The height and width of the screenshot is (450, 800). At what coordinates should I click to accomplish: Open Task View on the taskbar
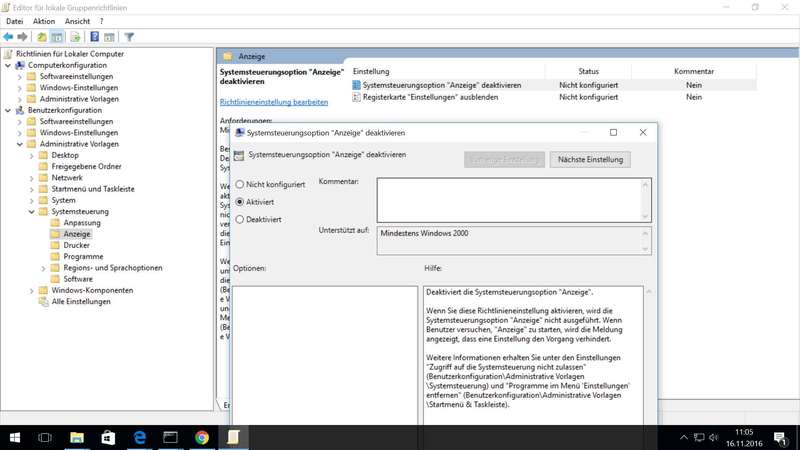(x=45, y=438)
